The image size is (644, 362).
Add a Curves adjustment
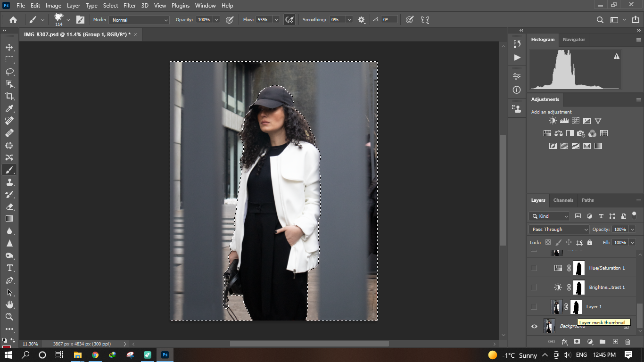575,121
